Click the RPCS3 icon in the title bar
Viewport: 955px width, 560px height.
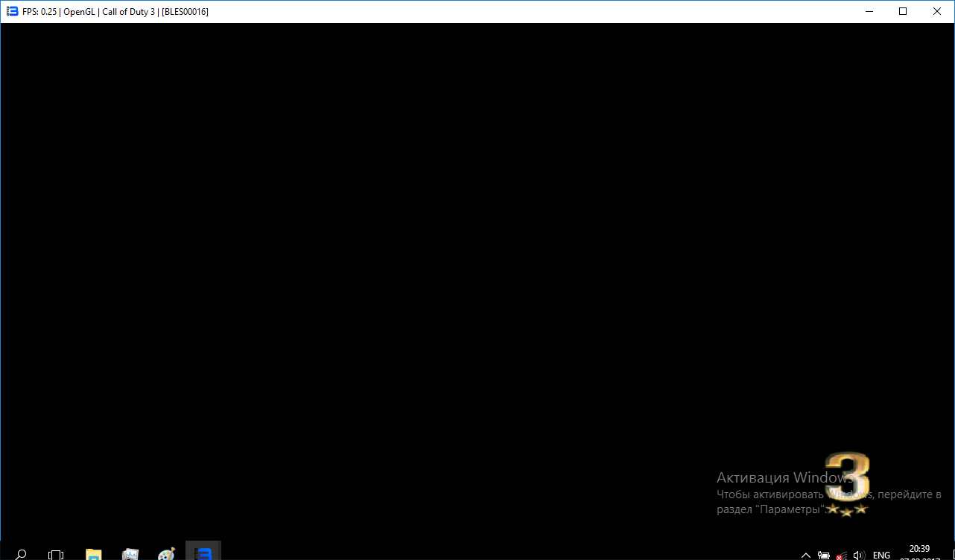pyautogui.click(x=12, y=11)
